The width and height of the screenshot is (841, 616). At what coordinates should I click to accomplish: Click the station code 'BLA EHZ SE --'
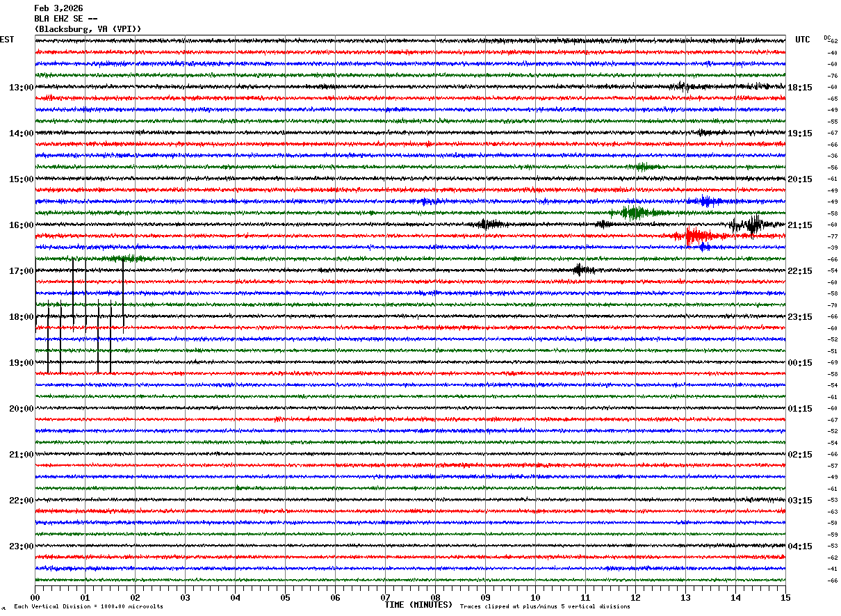tap(66, 19)
